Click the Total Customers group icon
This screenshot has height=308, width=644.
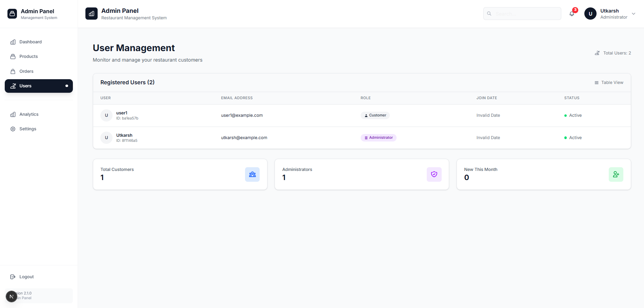pyautogui.click(x=252, y=174)
